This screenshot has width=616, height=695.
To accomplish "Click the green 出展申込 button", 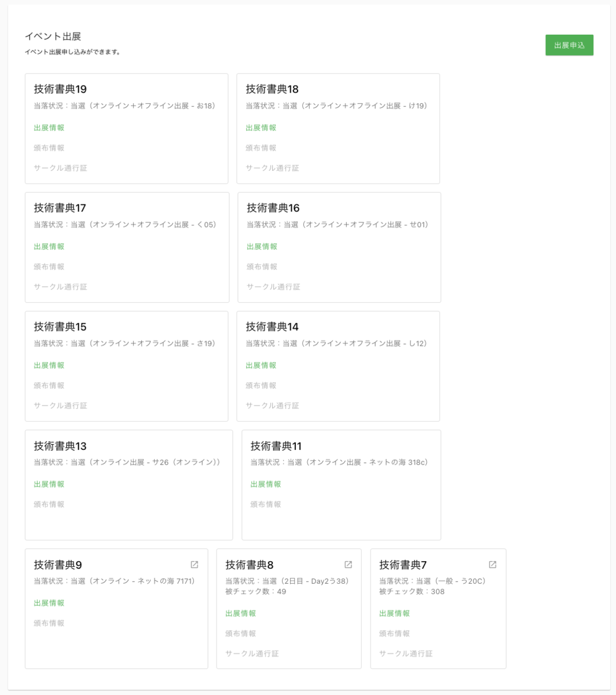I will point(569,45).
